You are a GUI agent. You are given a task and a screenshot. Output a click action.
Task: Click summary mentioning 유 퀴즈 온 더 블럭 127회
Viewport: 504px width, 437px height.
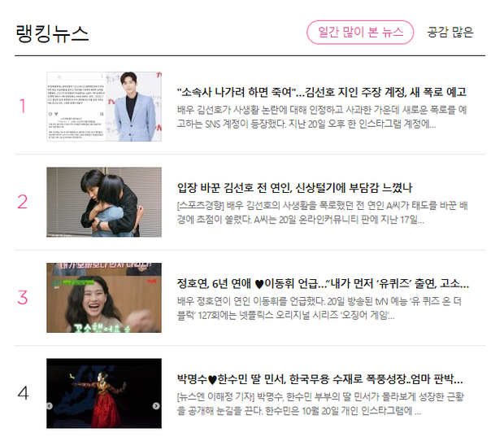coord(319,308)
